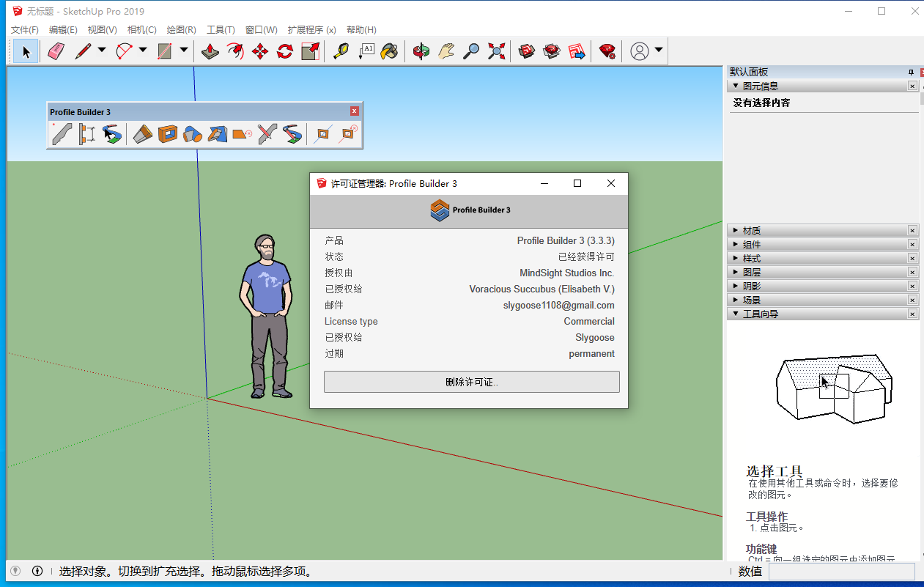Click the Zoom Extents tool
The height and width of the screenshot is (587, 924).
click(496, 51)
